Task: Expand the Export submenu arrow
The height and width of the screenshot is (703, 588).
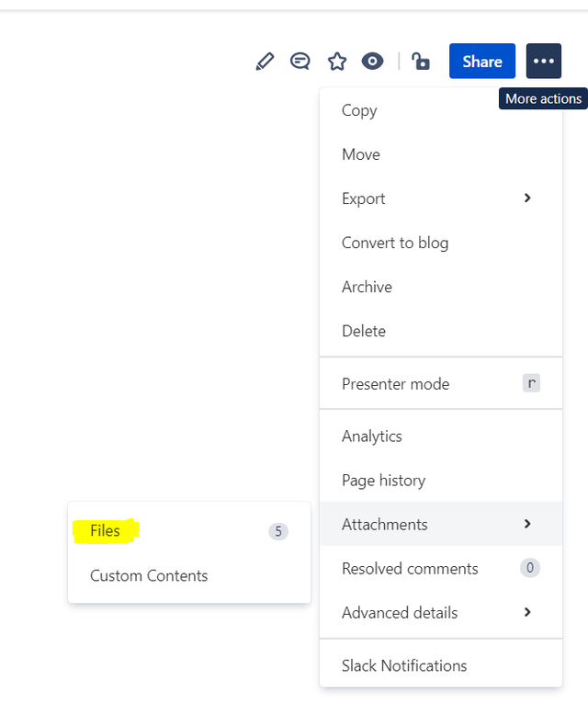Action: [527, 198]
